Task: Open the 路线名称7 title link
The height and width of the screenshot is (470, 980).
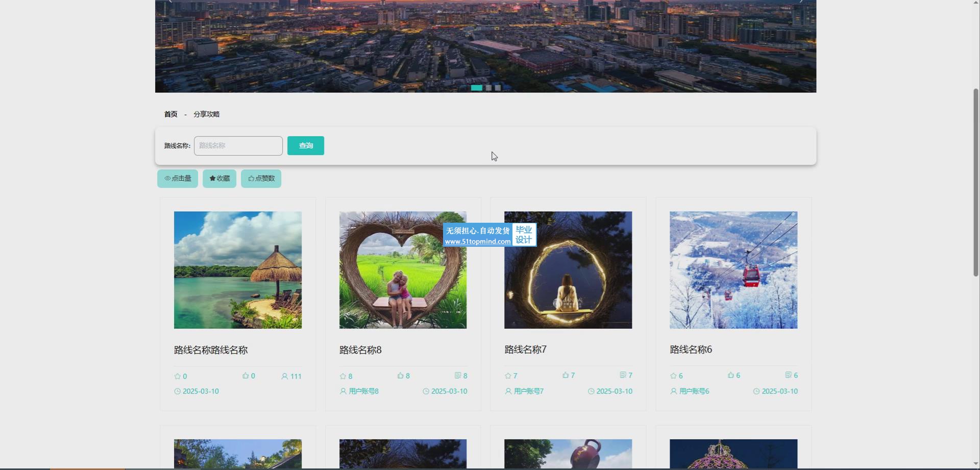Action: [525, 349]
